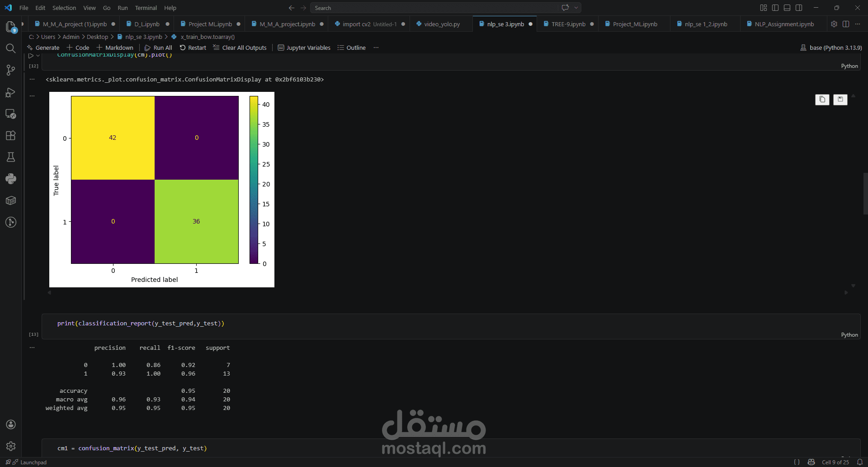
Task: Open the Selection menu
Action: pos(64,8)
